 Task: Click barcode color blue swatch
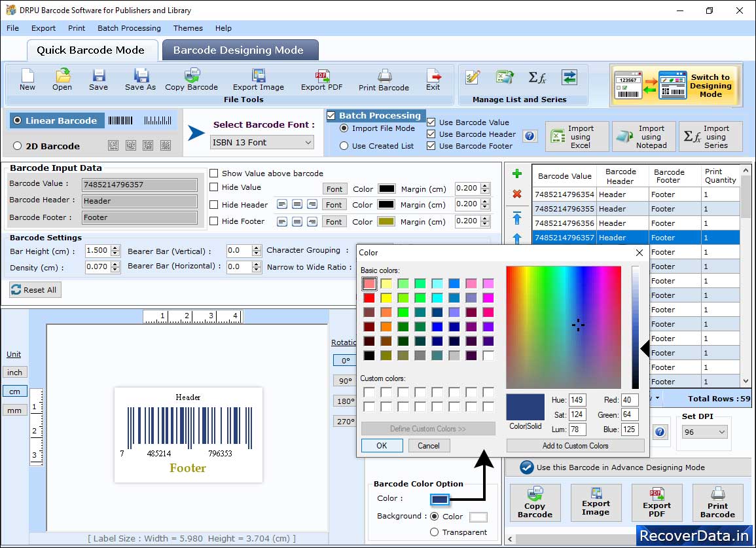(x=440, y=499)
